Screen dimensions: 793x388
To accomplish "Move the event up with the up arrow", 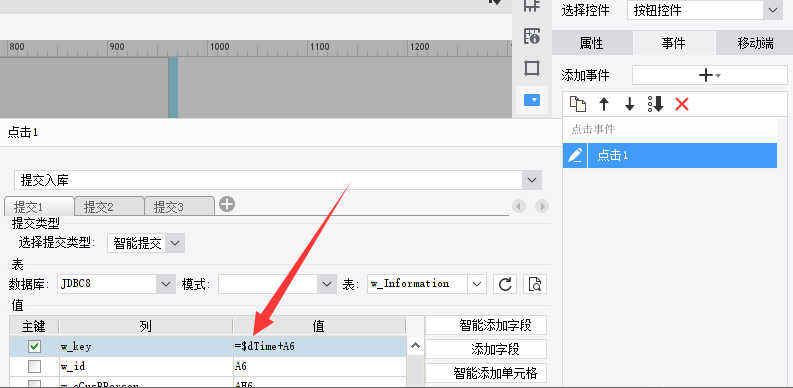I will [x=604, y=104].
